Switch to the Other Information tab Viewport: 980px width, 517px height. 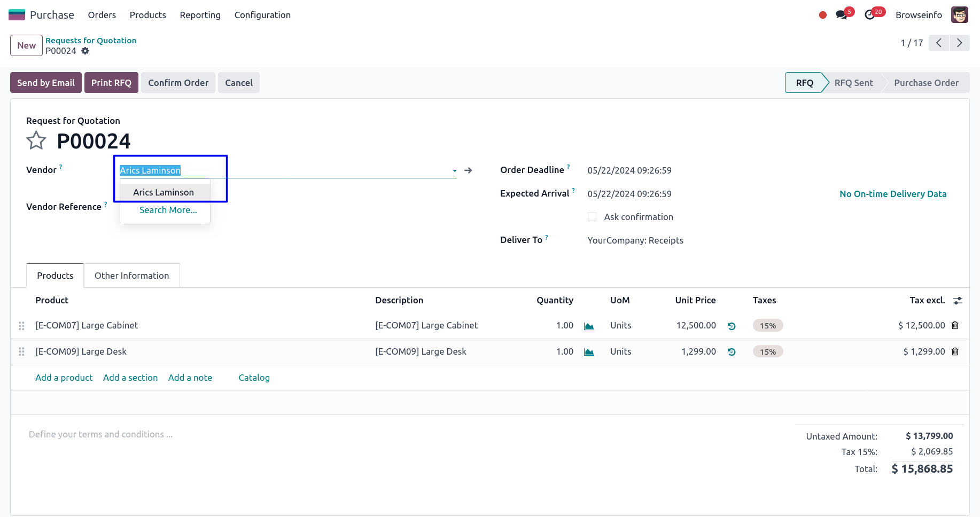pos(131,276)
